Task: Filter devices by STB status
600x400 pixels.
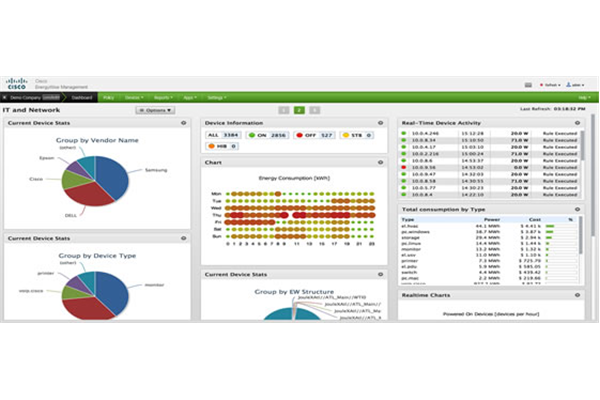Action: [357, 135]
